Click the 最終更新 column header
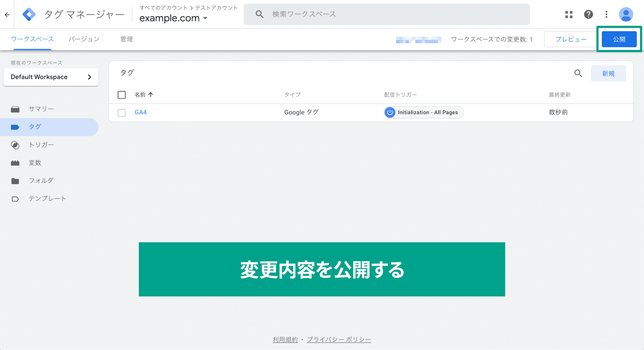Image resolution: width=644 pixels, height=350 pixels. pyautogui.click(x=560, y=95)
